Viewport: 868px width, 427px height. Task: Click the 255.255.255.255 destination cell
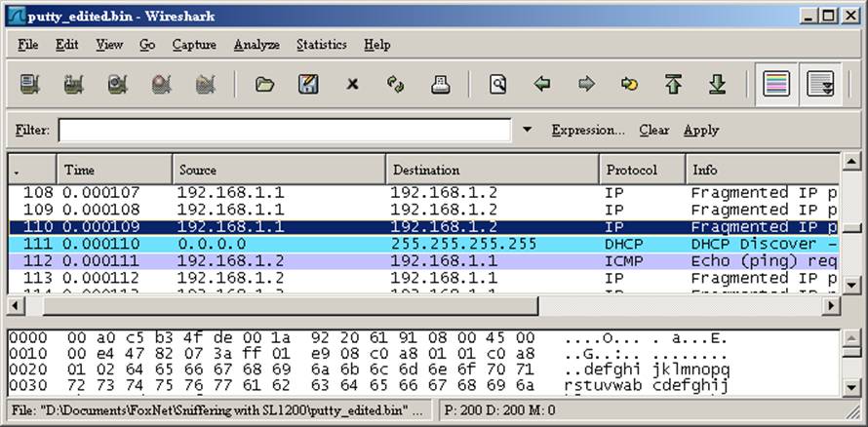click(x=463, y=244)
